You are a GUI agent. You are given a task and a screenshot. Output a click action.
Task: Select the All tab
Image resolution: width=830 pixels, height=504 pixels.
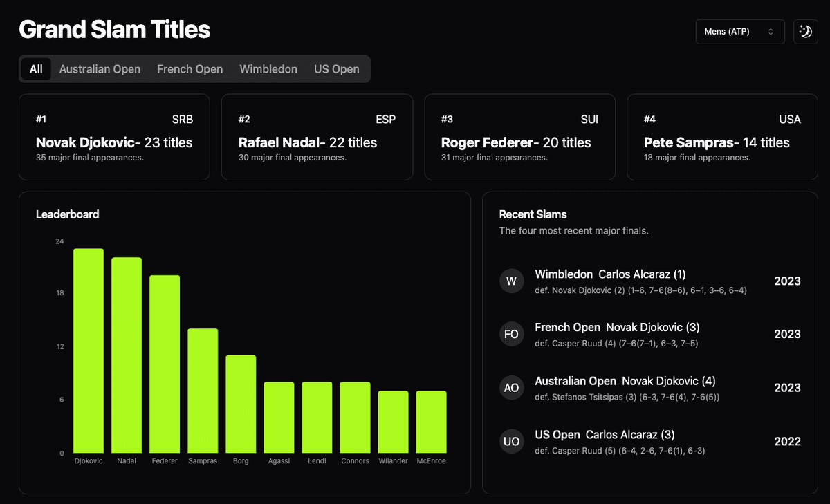[36, 69]
